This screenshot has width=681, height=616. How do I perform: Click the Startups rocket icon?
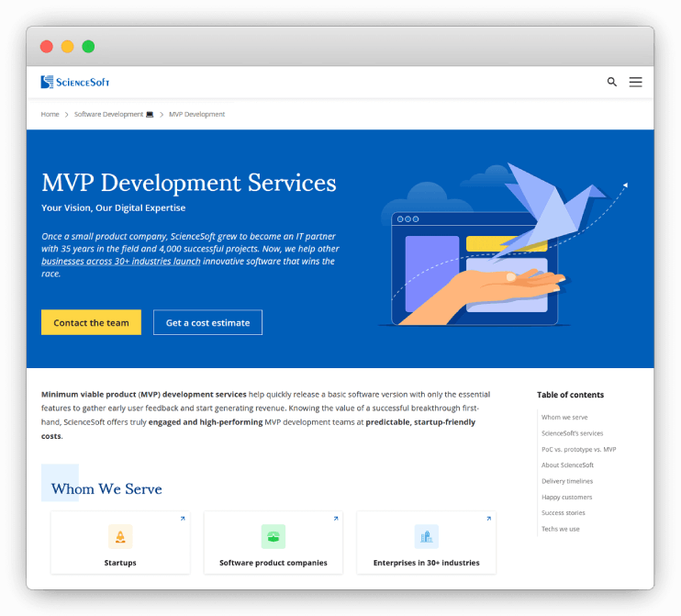click(120, 536)
